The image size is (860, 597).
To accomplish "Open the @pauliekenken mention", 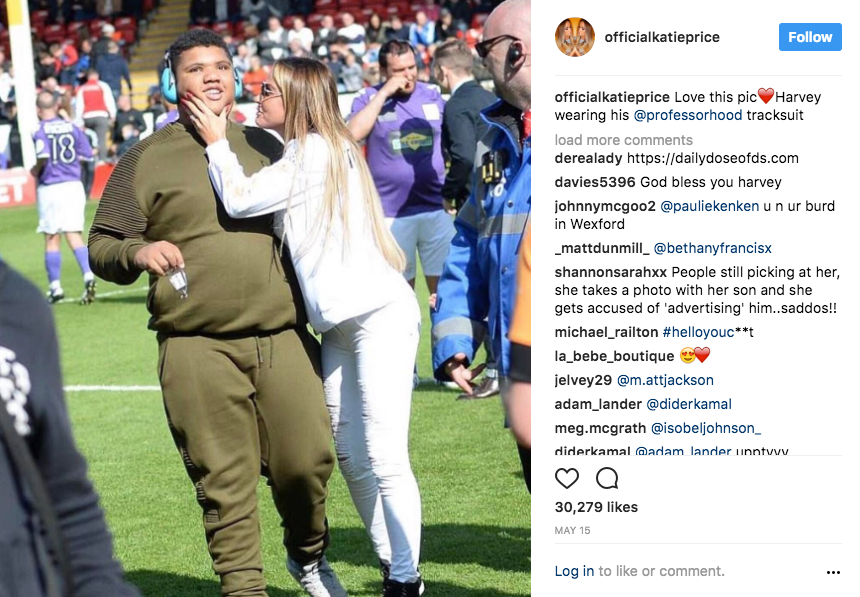I will pos(710,206).
